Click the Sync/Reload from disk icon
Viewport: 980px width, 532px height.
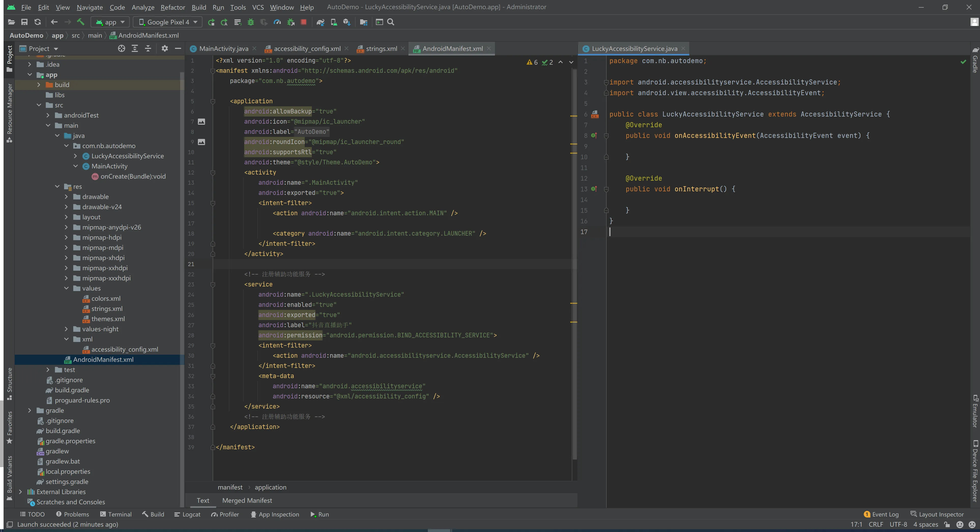[x=37, y=22]
